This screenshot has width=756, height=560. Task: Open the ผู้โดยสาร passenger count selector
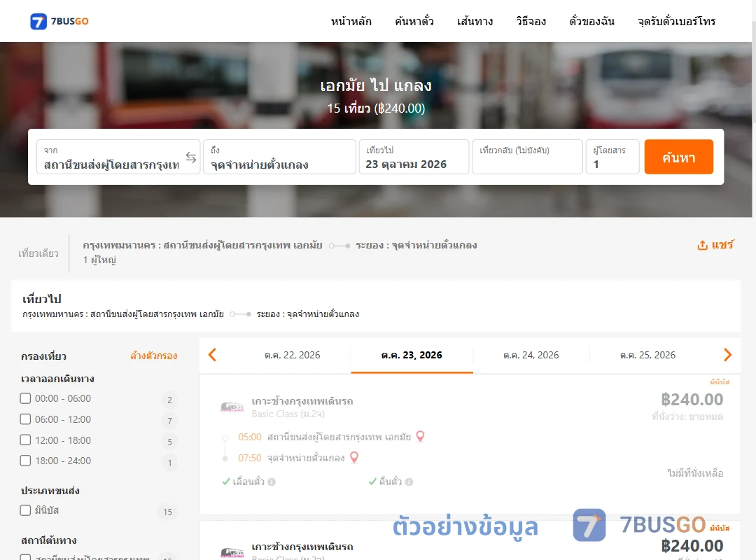[x=612, y=157]
